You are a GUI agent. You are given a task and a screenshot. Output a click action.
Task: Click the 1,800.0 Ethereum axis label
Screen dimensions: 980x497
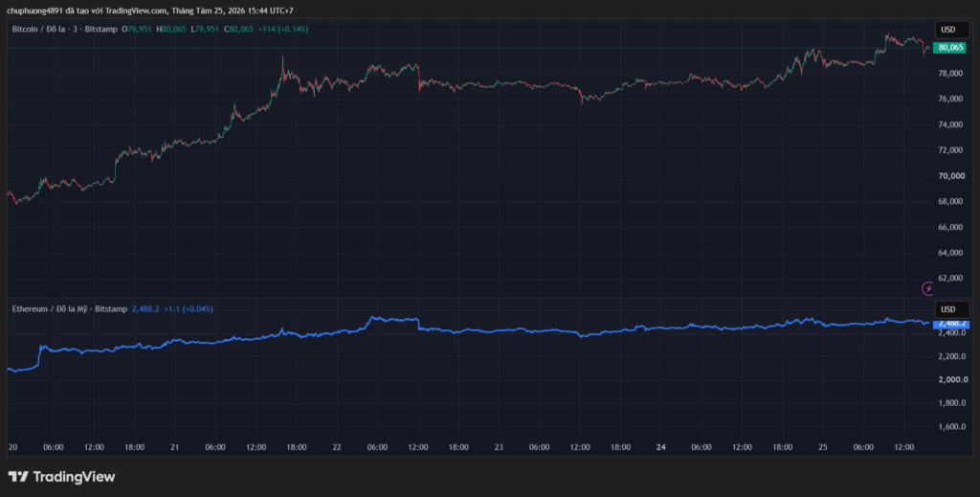point(951,402)
